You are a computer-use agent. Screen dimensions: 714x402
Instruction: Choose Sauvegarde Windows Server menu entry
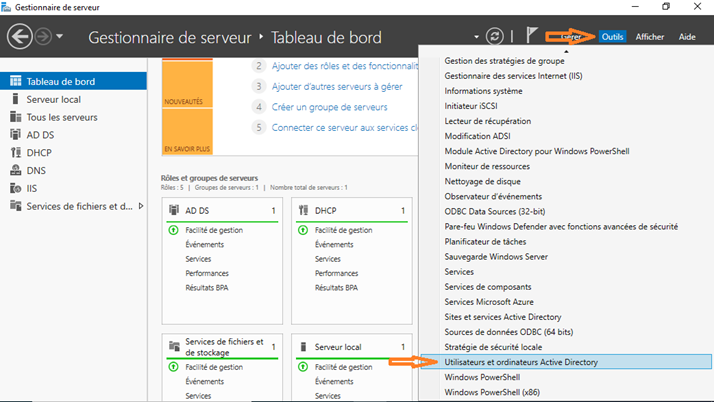pos(496,256)
